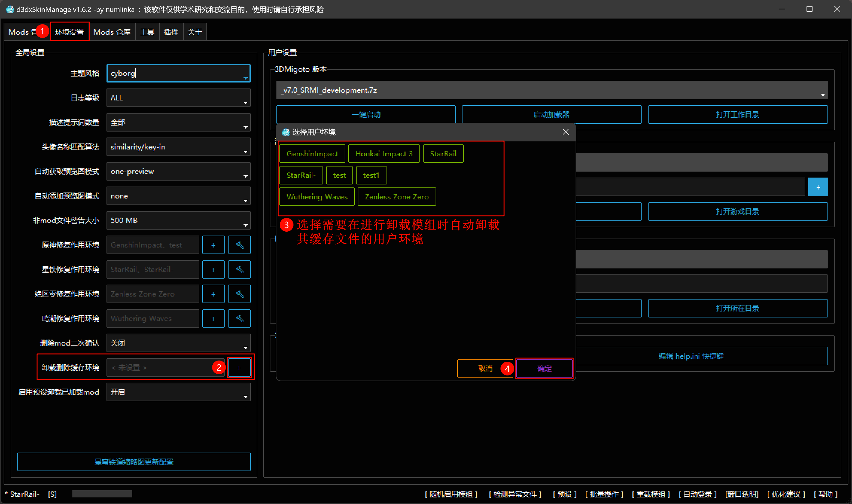The image size is (852, 504).
Task: Click the wrench icon for 绝区零修复作用环境
Action: pyautogui.click(x=239, y=294)
